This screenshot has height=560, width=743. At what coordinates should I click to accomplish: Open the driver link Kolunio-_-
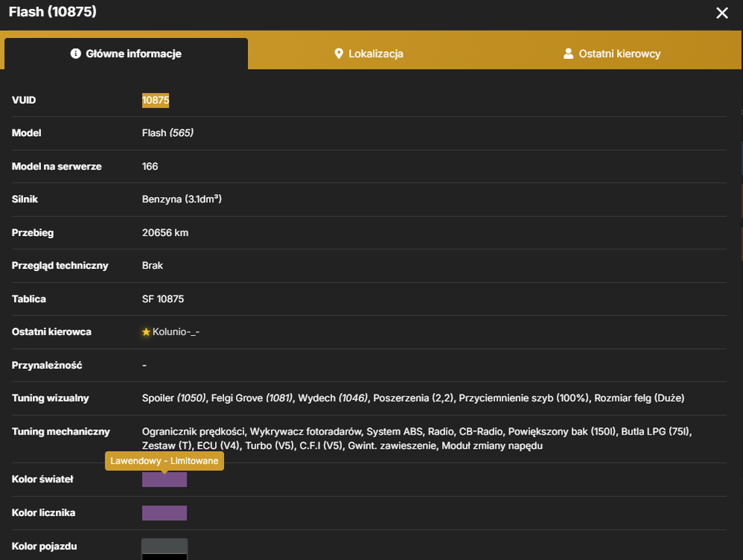(x=175, y=332)
